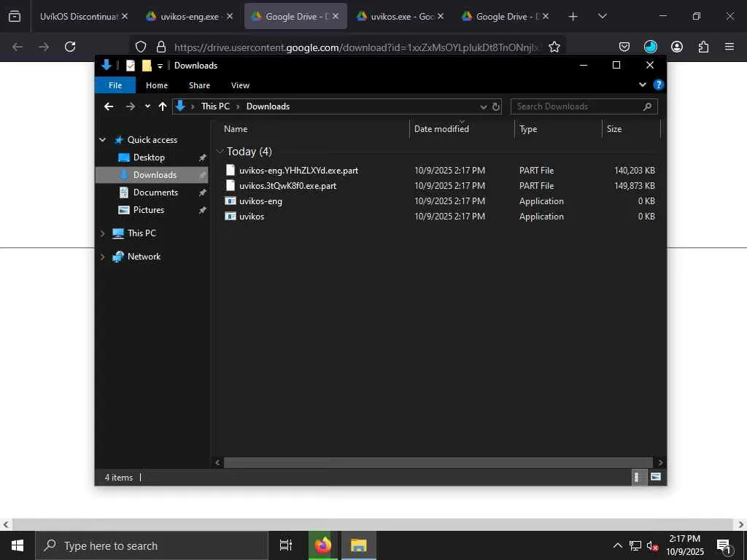Select uvikos.3tQwK8f0.exe.part file
The image size is (747, 560).
[x=287, y=186]
